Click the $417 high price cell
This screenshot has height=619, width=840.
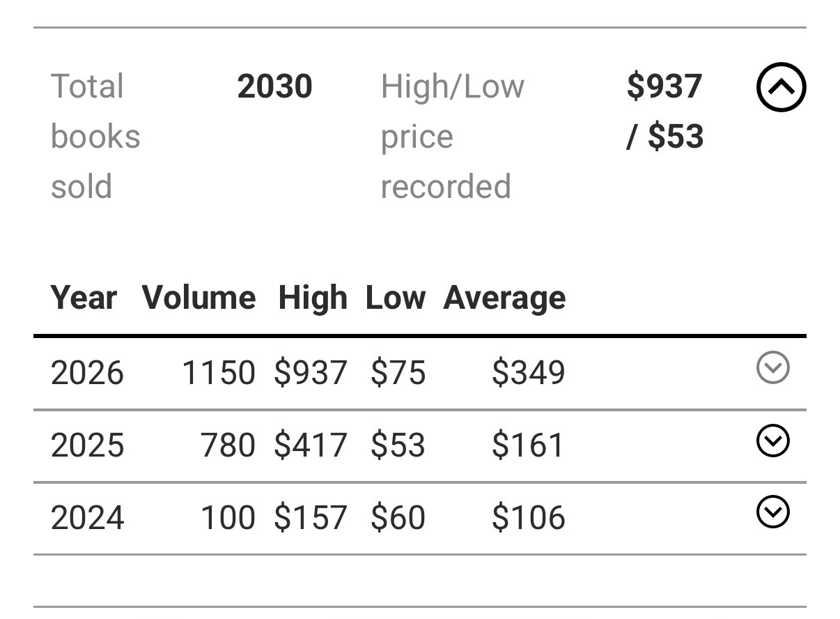coord(310,446)
